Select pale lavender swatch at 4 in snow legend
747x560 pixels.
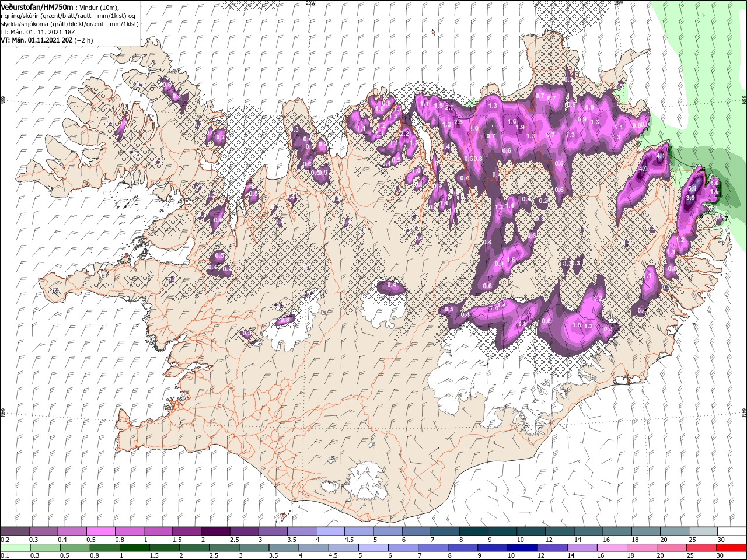(329, 531)
